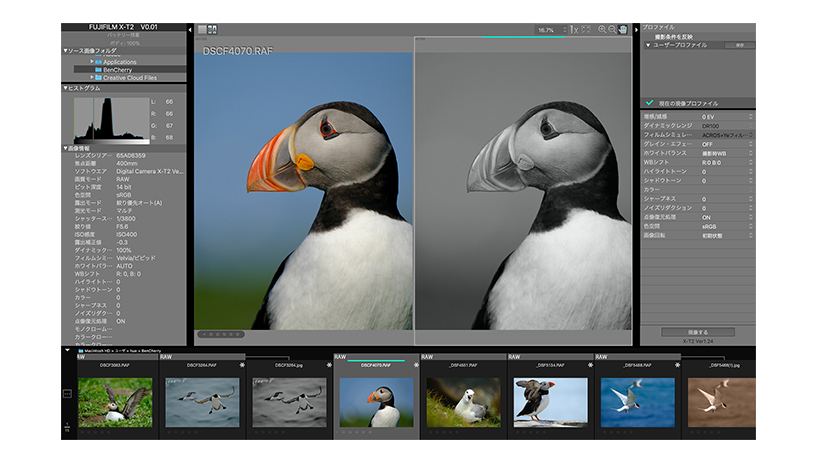
Task: Click conversion mark on _DSF5488.RAF thumbnail
Action: click(x=677, y=365)
